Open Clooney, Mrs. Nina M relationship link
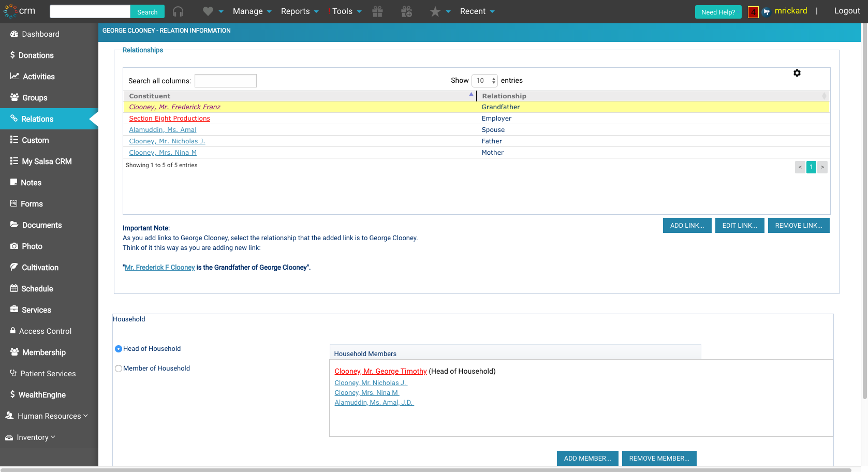 pyautogui.click(x=163, y=153)
